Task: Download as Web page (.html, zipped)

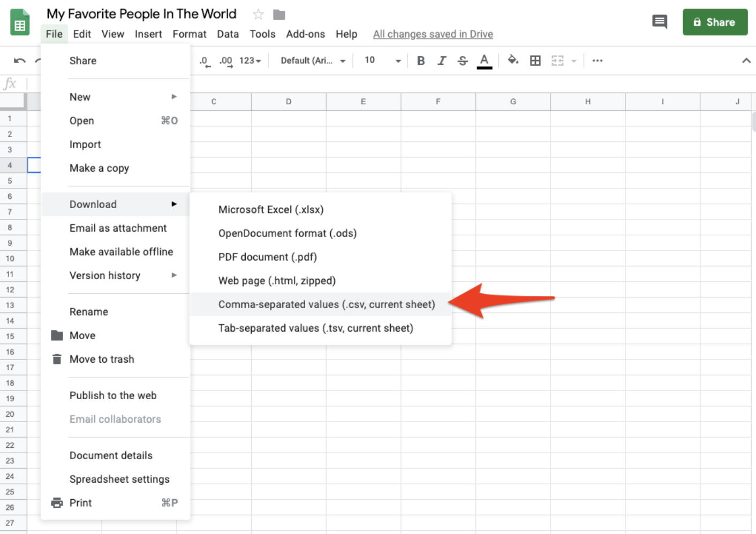Action: pyautogui.click(x=321, y=280)
